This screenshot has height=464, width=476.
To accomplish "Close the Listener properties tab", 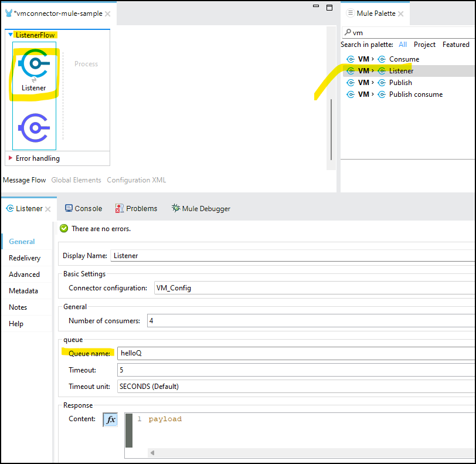I will 47,209.
